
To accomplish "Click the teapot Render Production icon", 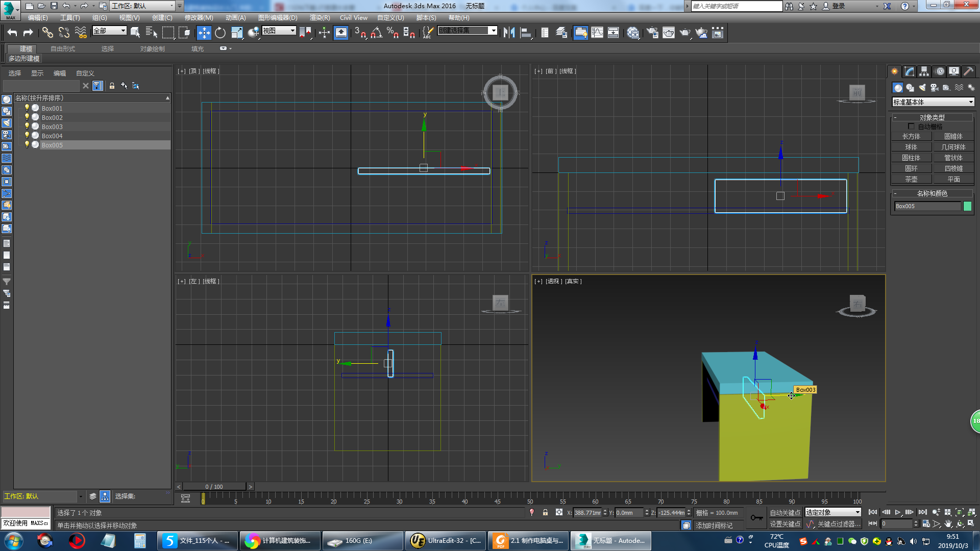I will point(685,33).
